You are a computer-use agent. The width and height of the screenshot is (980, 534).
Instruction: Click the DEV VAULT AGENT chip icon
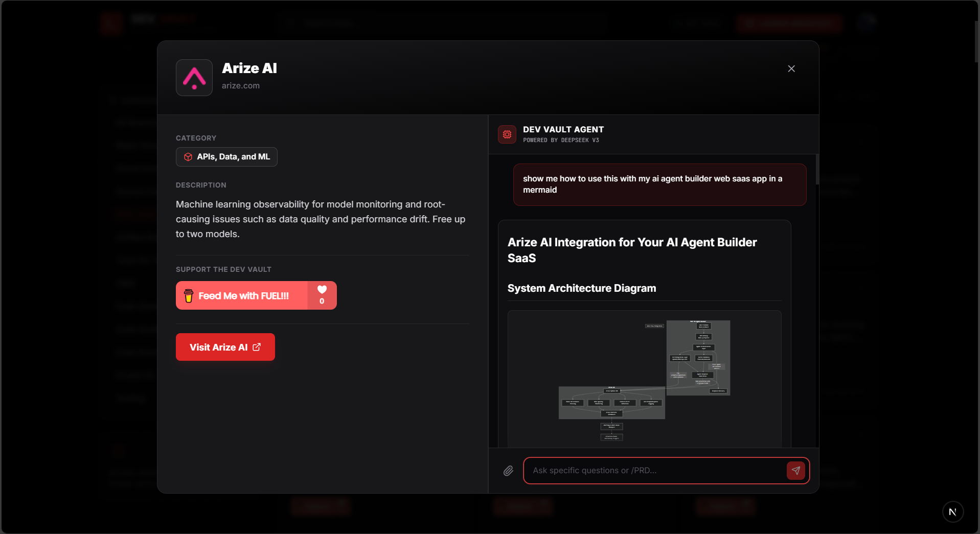coord(507,134)
